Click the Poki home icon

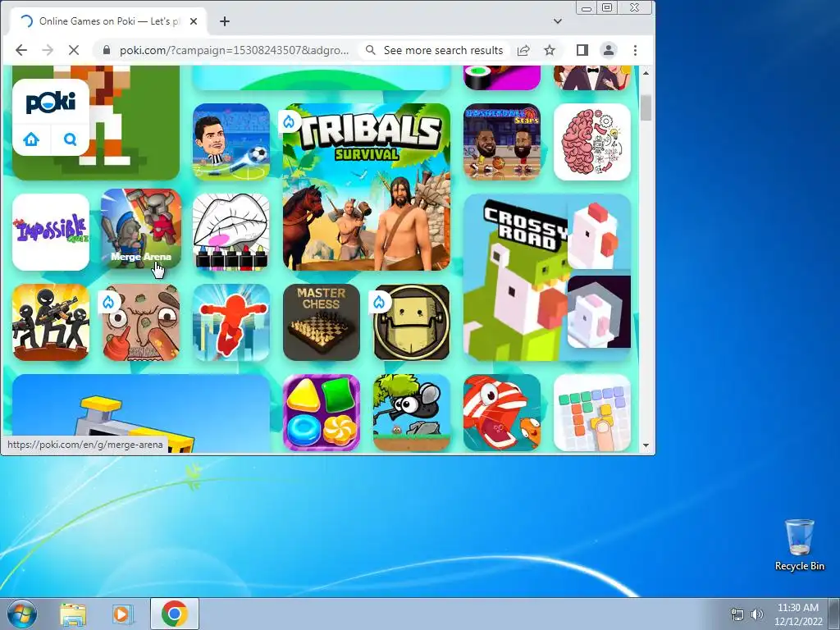[31, 139]
